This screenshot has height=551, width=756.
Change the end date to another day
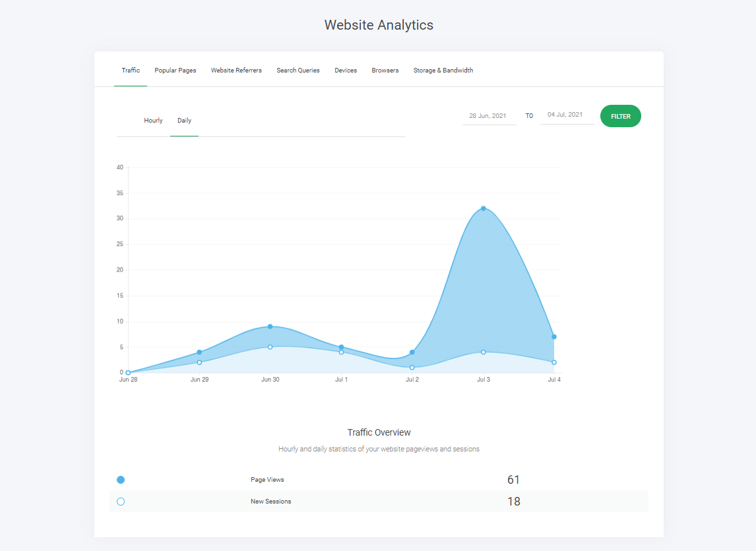click(567, 115)
